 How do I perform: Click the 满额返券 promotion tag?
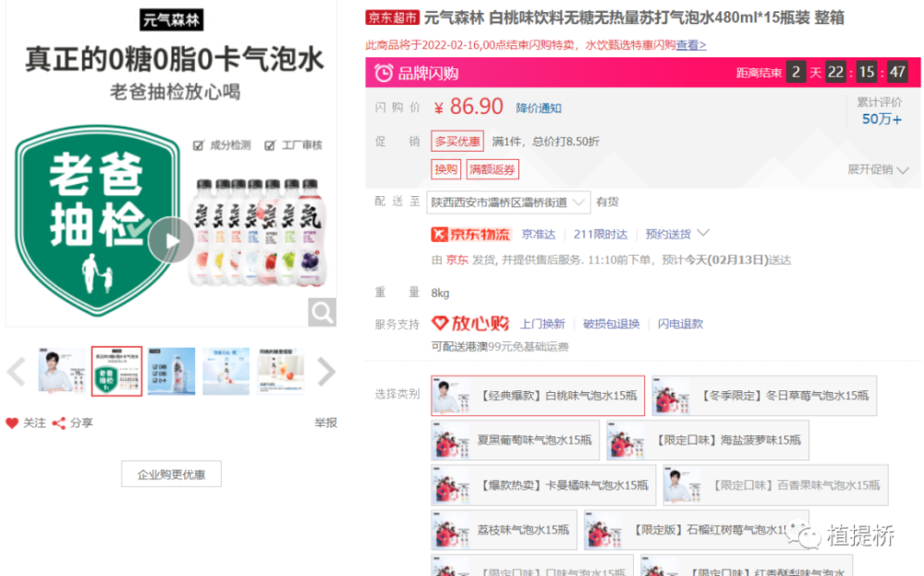tap(492, 170)
